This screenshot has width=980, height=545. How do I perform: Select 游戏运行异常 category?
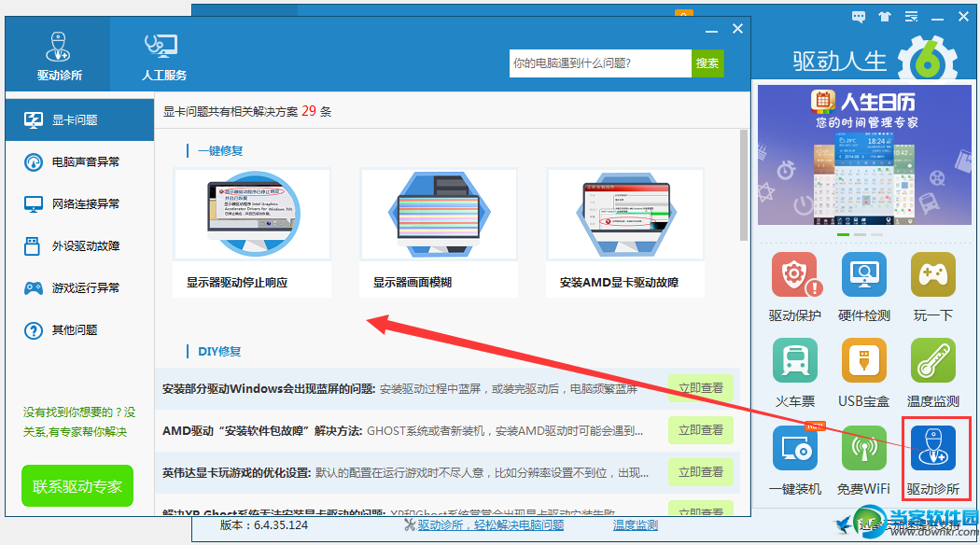[x=80, y=287]
